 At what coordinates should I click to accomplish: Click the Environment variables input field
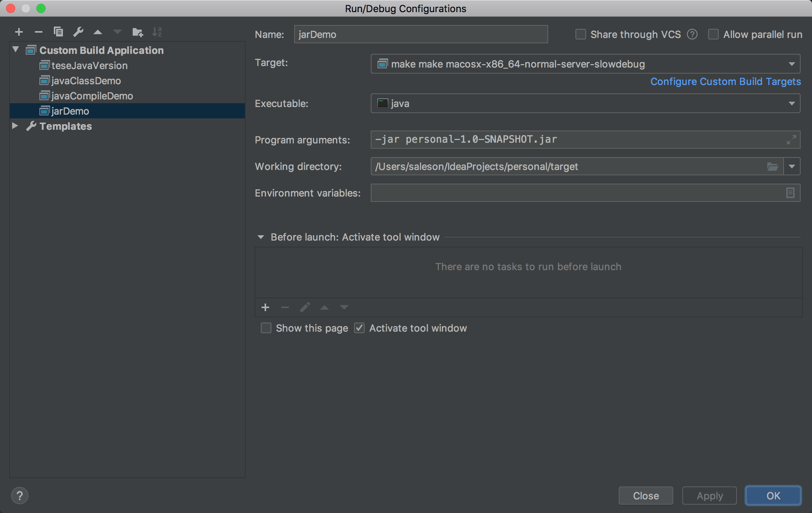pos(569,193)
